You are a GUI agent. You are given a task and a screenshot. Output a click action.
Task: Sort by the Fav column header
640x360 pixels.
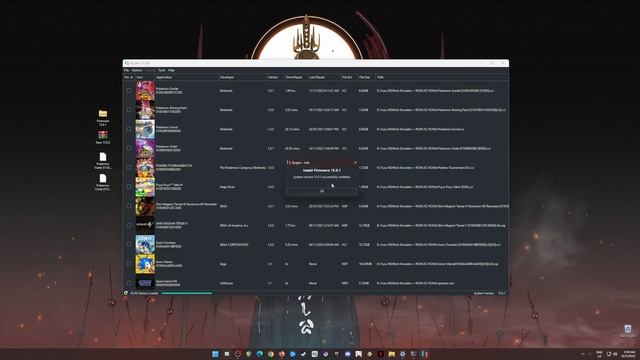coord(129,77)
